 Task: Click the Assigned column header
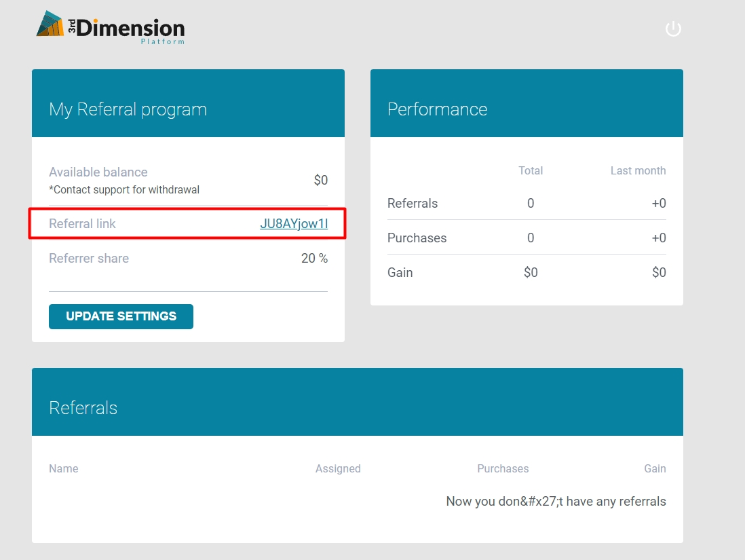point(338,469)
